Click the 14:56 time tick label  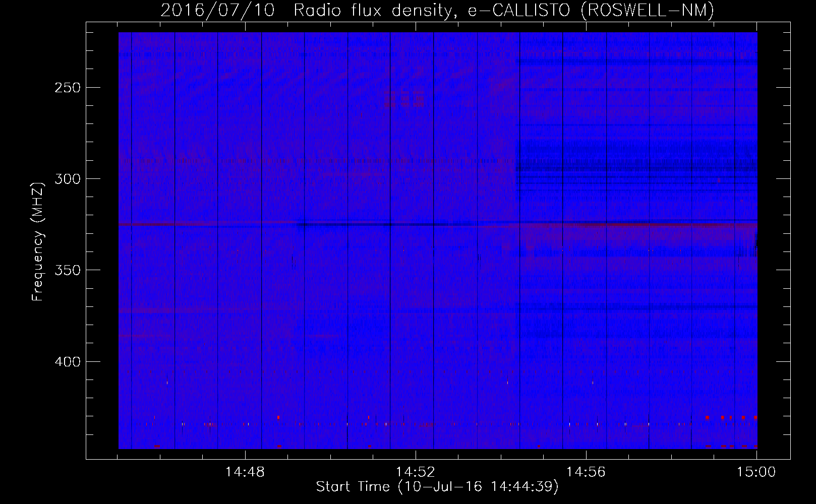[586, 472]
